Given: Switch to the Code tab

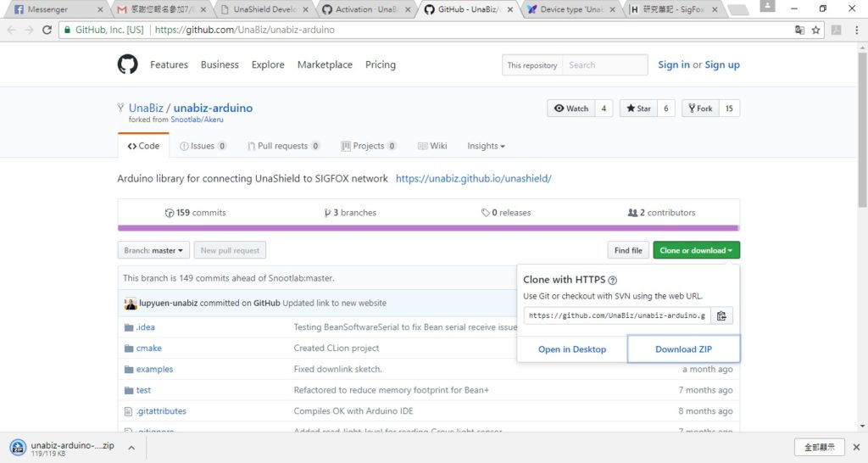Looking at the screenshot, I should coord(143,146).
